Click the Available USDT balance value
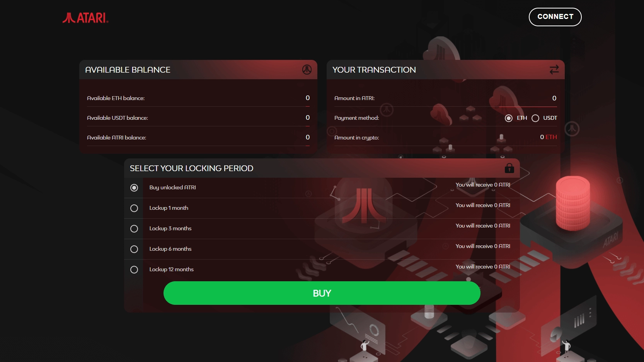Viewport: 644px width, 362px height. coord(308,117)
